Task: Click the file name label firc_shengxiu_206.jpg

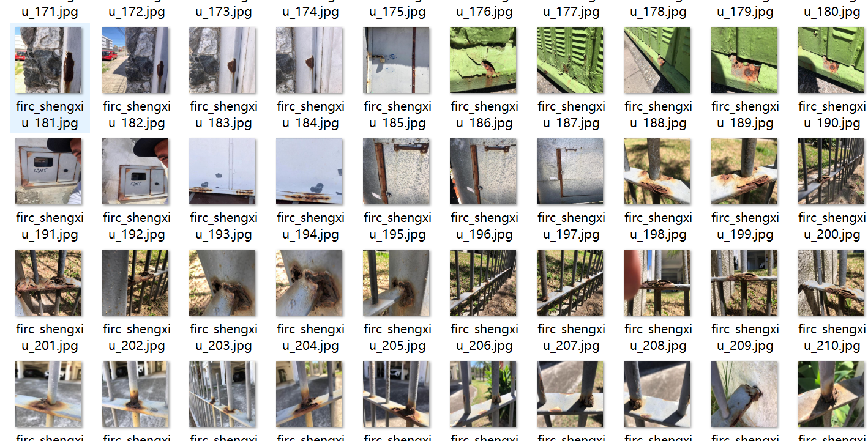Action: pyautogui.click(x=484, y=338)
